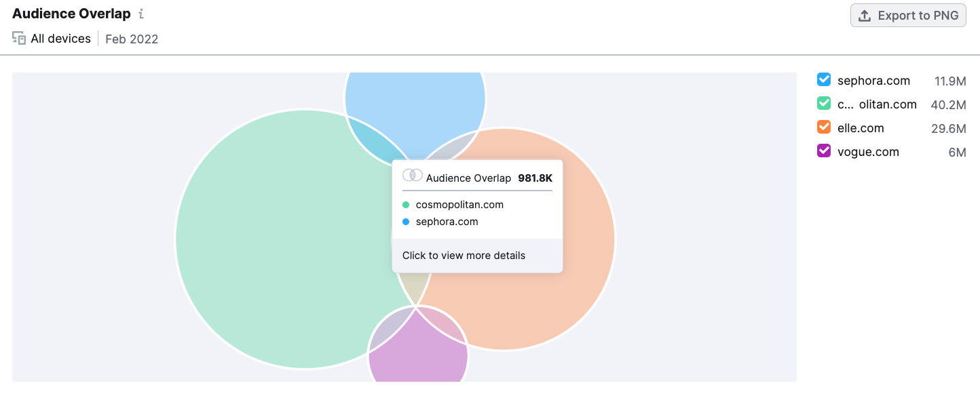This screenshot has width=980, height=396.
Task: Click the All devices label
Action: point(61,39)
